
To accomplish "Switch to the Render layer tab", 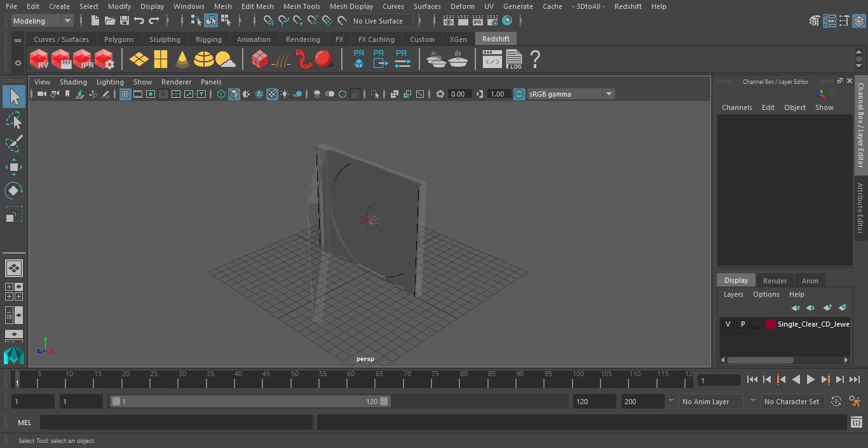I will 775,281.
